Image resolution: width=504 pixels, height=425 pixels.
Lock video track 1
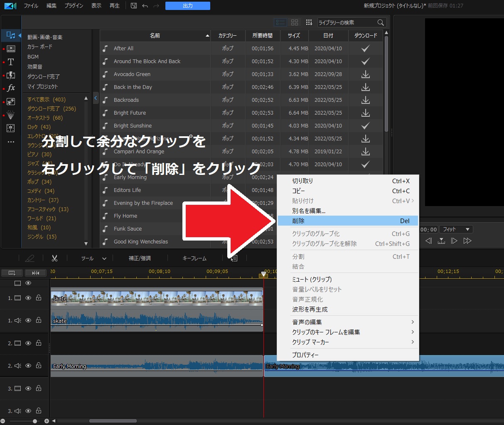tap(39, 298)
